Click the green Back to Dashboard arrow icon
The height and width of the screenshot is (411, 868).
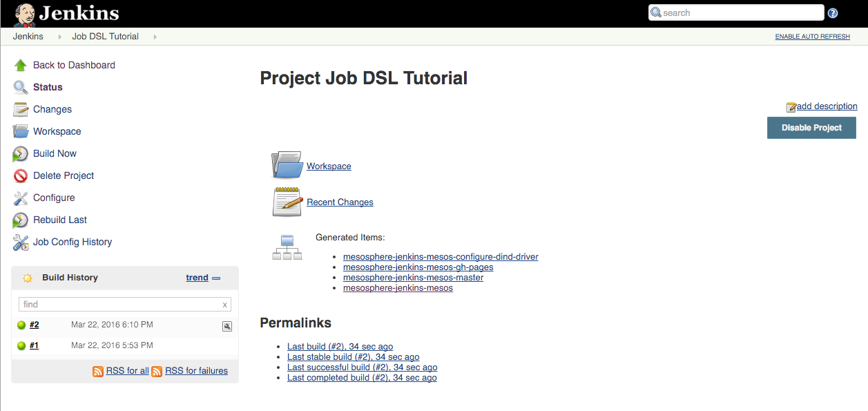click(21, 66)
